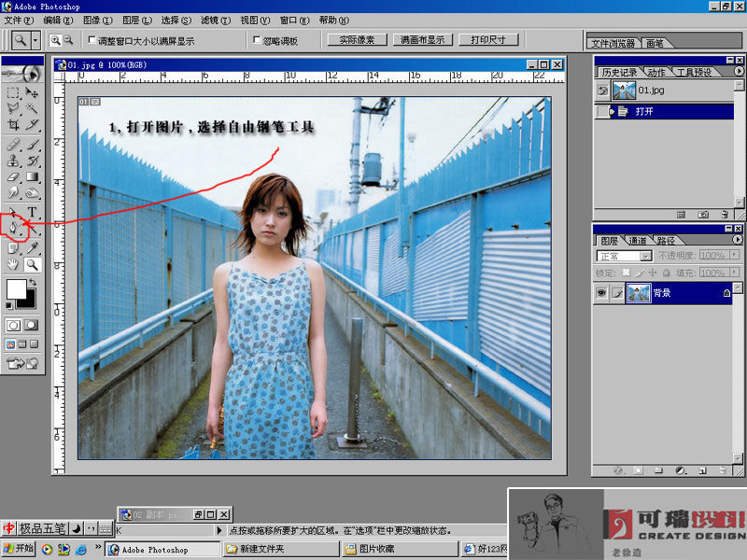Viewport: 747px width, 560px height.
Task: Click the foreground color swatch
Action: coord(16,289)
